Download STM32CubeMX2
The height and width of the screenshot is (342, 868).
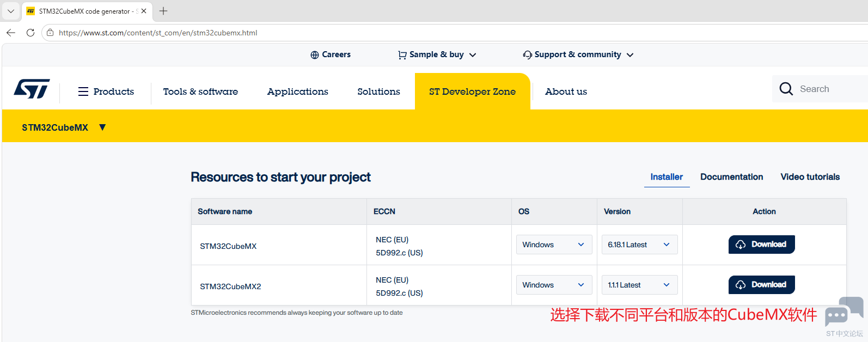pos(761,285)
